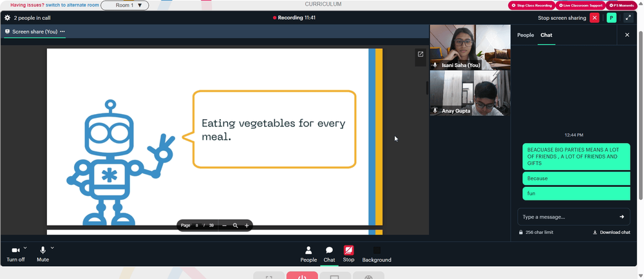Click the green P profile avatar
Viewport: 644px width, 279px height.
[x=611, y=17]
